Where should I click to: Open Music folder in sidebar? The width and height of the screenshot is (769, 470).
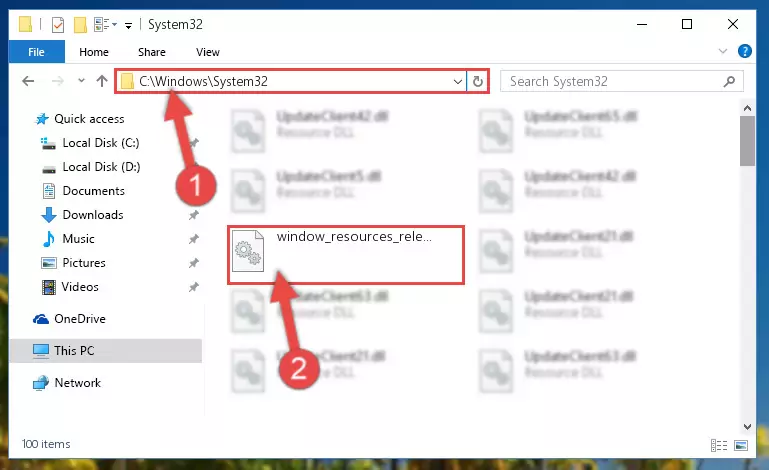78,239
